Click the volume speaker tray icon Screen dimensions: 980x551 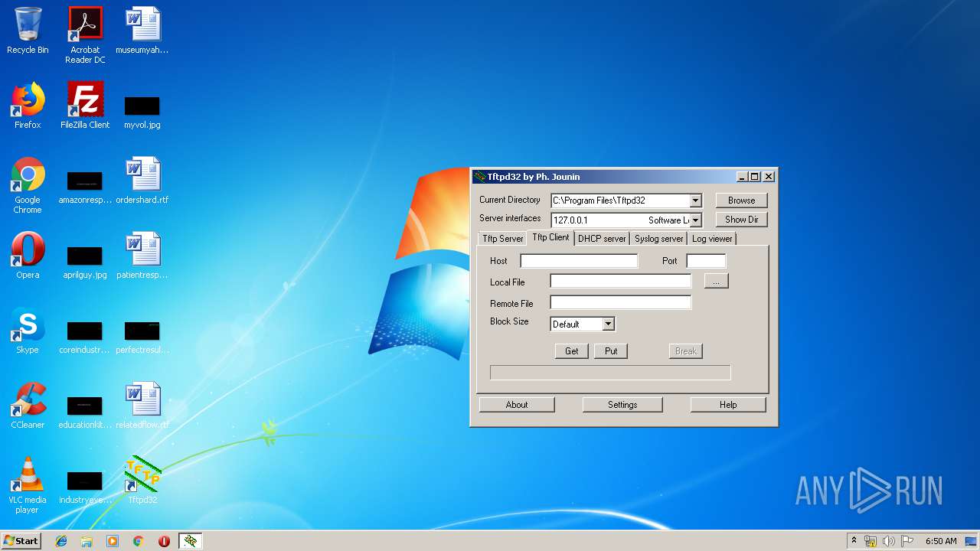pos(889,541)
